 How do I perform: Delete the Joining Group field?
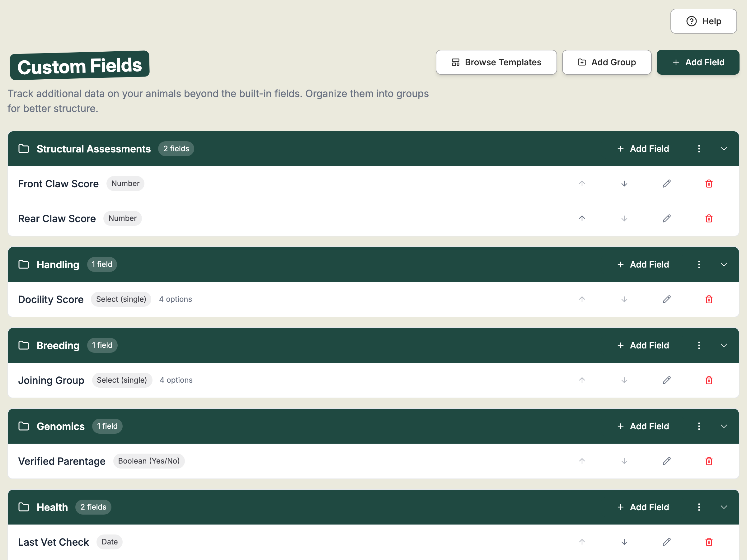pyautogui.click(x=709, y=380)
